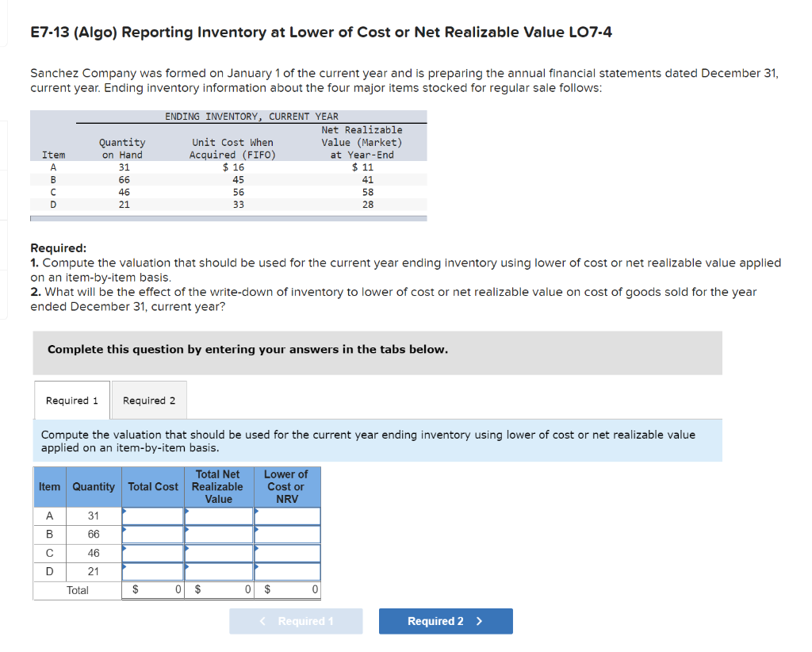The width and height of the screenshot is (812, 652).
Task: Click item C's Lower of Cost or NRV field
Action: tap(286, 553)
